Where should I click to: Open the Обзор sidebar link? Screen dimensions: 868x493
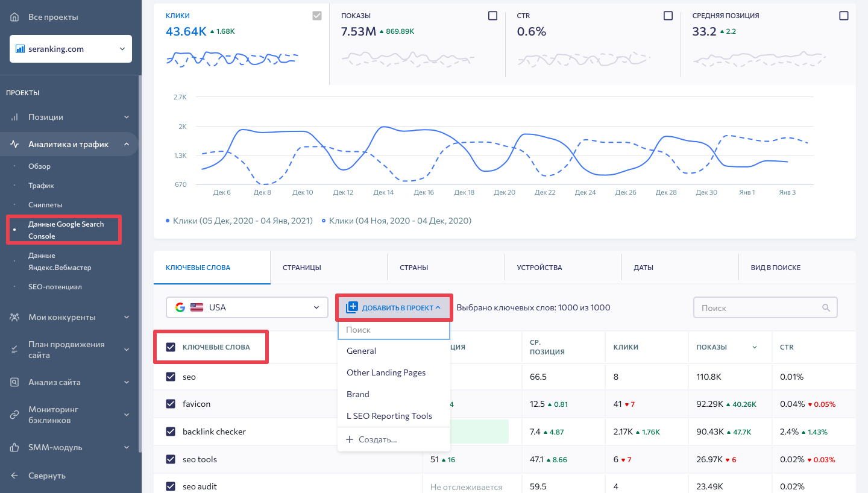(x=40, y=166)
